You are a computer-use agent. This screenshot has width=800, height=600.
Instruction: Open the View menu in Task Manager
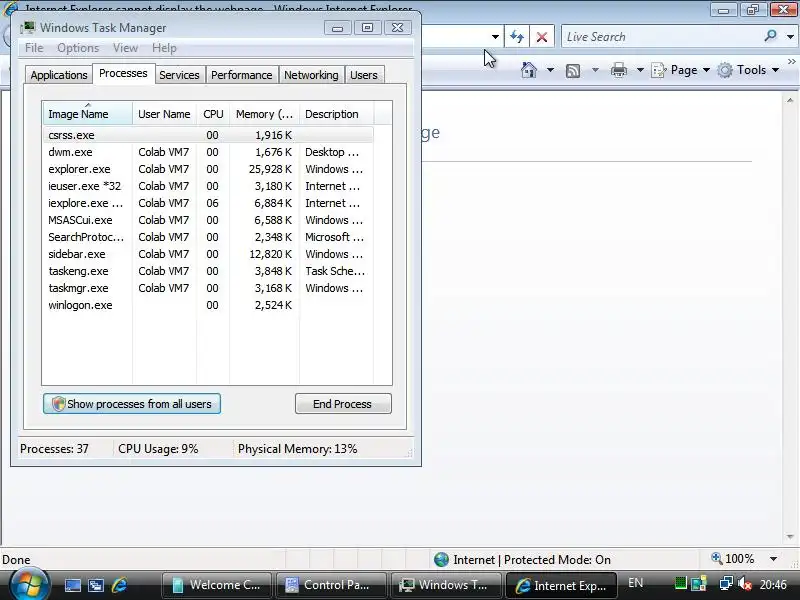[x=126, y=48]
